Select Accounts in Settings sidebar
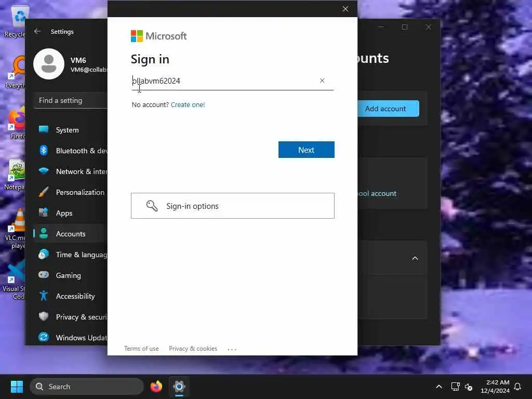The width and height of the screenshot is (532, 399). [71, 233]
